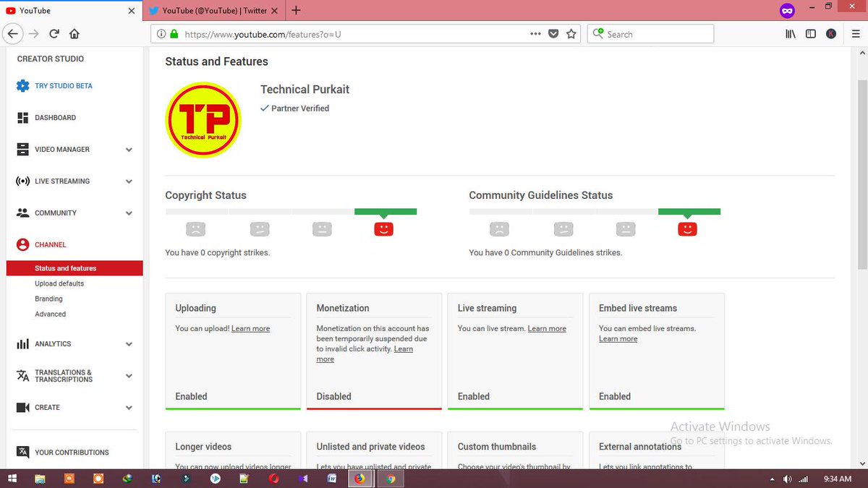This screenshot has height=488, width=868.
Task: Open Branding under Channel
Action: tap(48, 299)
